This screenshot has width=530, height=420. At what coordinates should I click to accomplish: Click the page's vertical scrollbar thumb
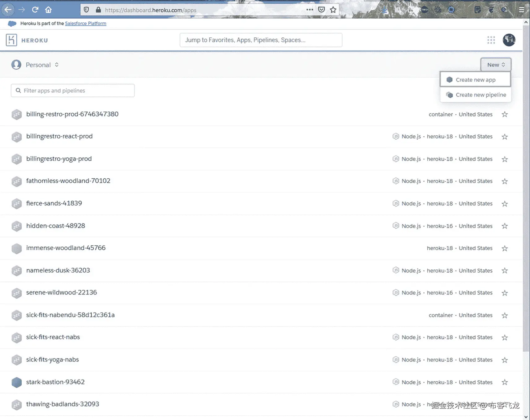click(526, 189)
